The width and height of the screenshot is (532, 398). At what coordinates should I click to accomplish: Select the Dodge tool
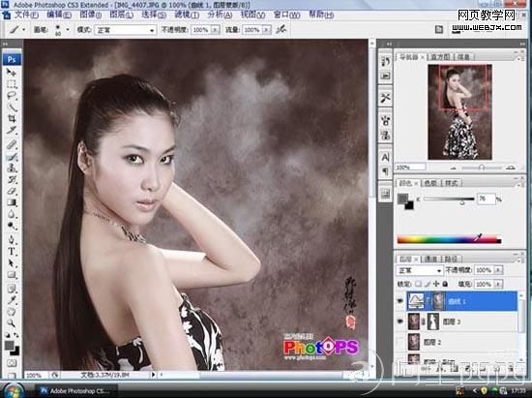(x=12, y=226)
